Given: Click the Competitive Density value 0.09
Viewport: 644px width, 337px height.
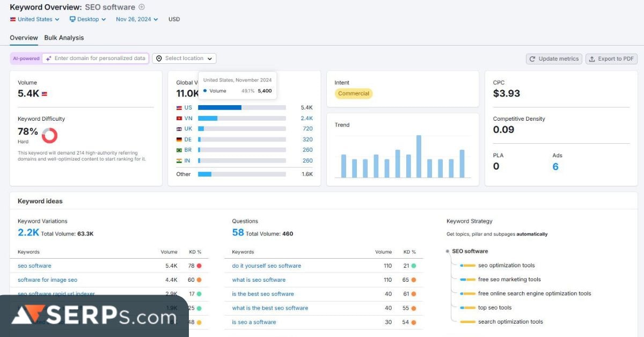Looking at the screenshot, I should click(x=503, y=129).
